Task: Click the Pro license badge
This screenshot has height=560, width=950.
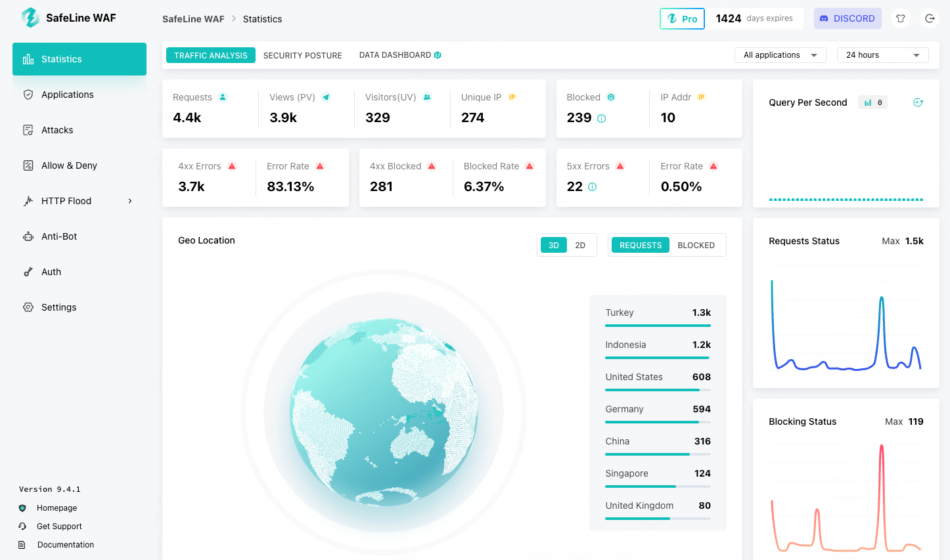Action: click(x=682, y=18)
